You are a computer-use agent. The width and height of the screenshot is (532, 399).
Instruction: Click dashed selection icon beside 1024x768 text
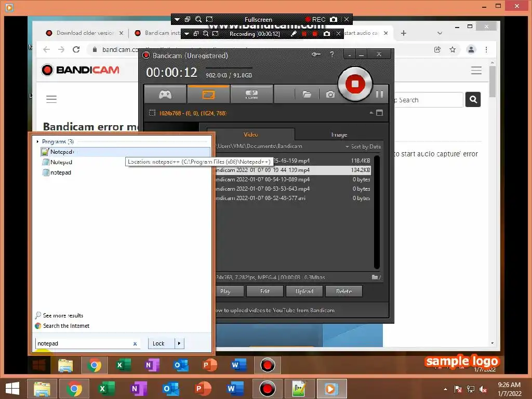(152, 113)
